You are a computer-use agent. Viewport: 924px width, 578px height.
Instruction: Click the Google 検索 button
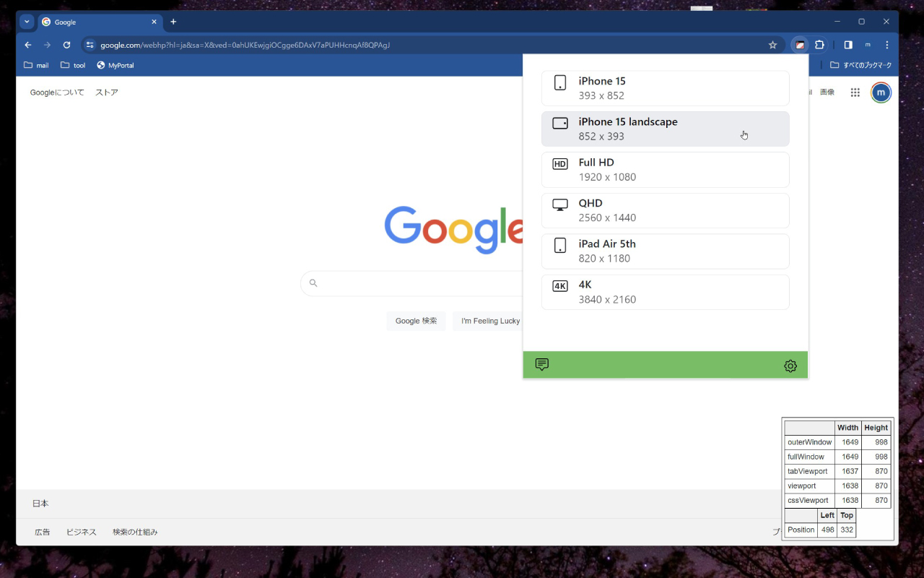click(416, 321)
